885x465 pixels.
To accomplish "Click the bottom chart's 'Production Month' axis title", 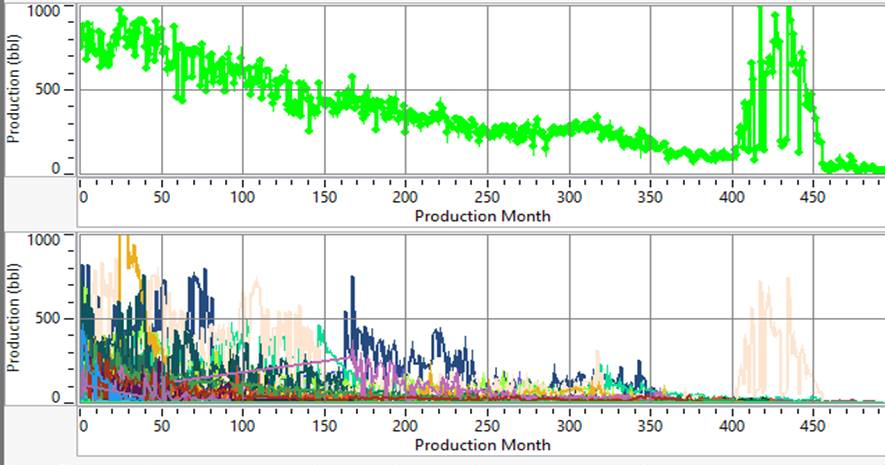I will tap(482, 444).
